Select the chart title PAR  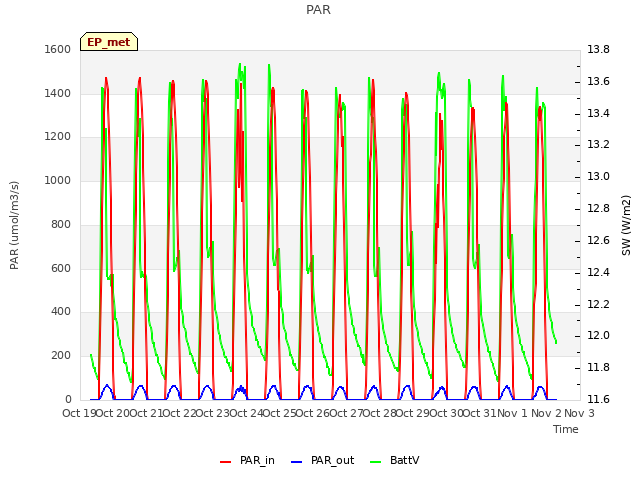coord(318,9)
